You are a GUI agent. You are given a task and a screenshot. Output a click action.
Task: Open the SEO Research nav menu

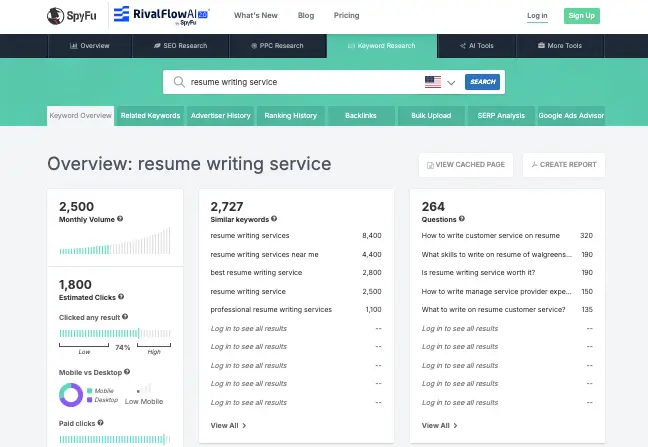[x=181, y=46]
